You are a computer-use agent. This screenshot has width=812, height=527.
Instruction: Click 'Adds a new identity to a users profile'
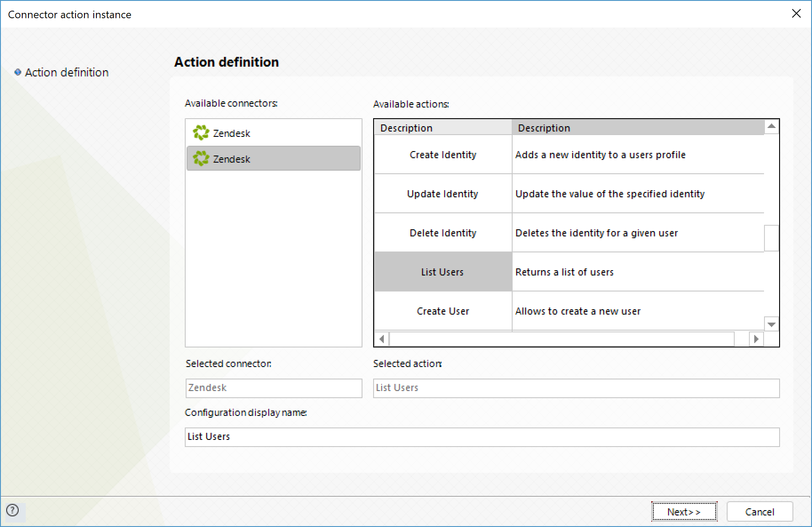(600, 155)
